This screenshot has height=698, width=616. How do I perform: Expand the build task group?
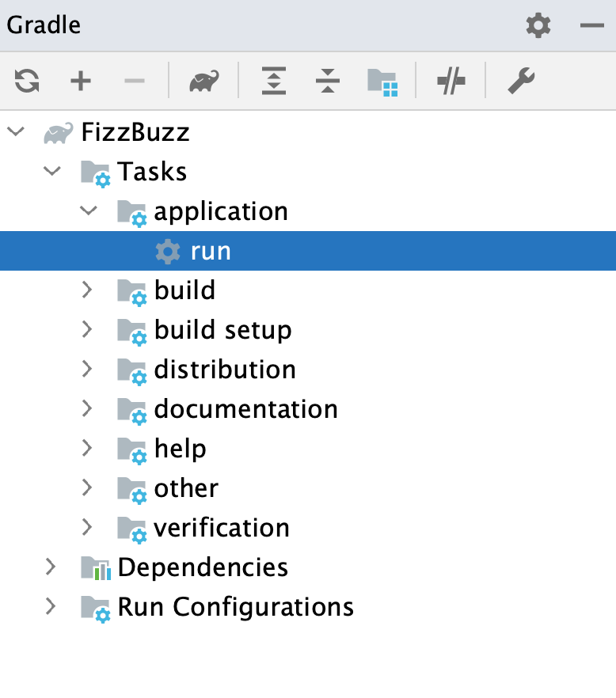point(87,290)
